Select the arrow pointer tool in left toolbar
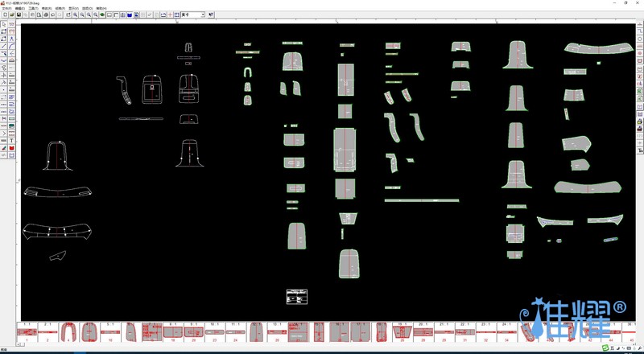This screenshot has height=354, width=644. pyautogui.click(x=4, y=25)
